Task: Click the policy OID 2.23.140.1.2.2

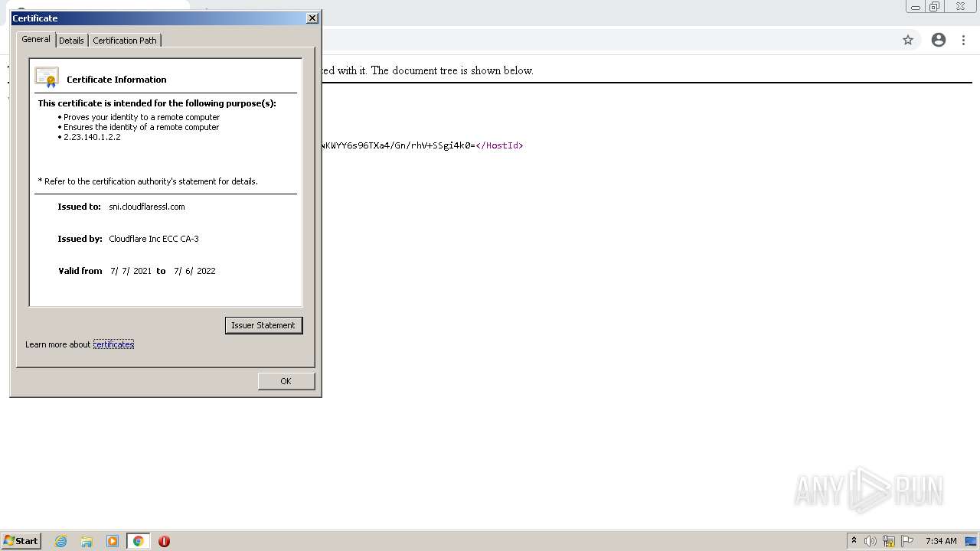Action: click(92, 137)
